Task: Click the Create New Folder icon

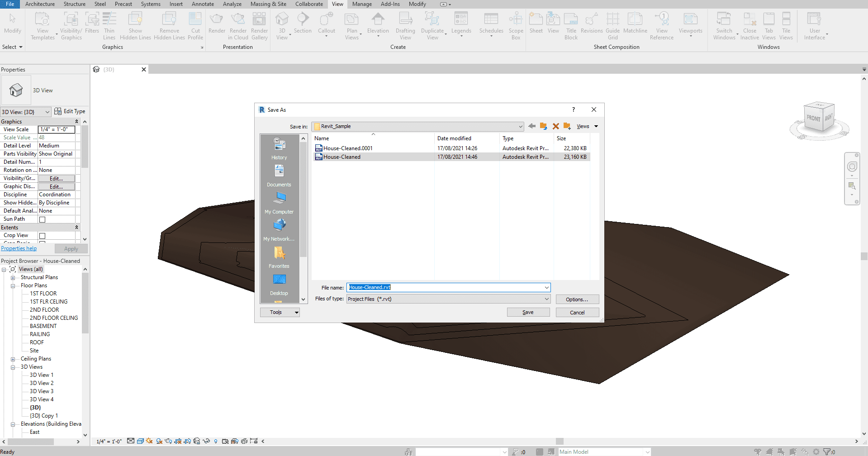Action: [x=567, y=127]
